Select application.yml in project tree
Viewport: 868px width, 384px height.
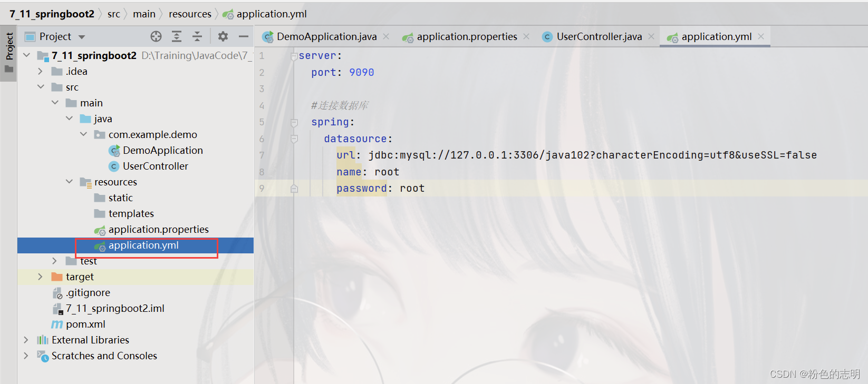click(x=143, y=245)
